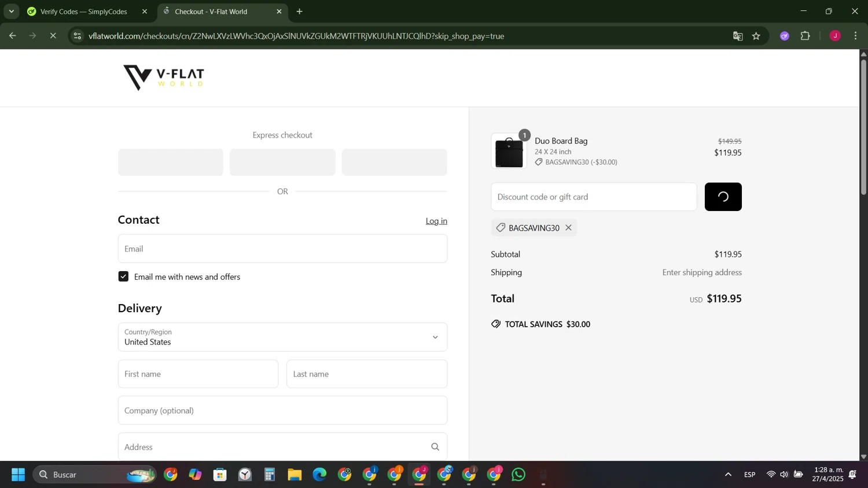Open the volume tray icon
Screen dimensions: 868x488
(784, 475)
